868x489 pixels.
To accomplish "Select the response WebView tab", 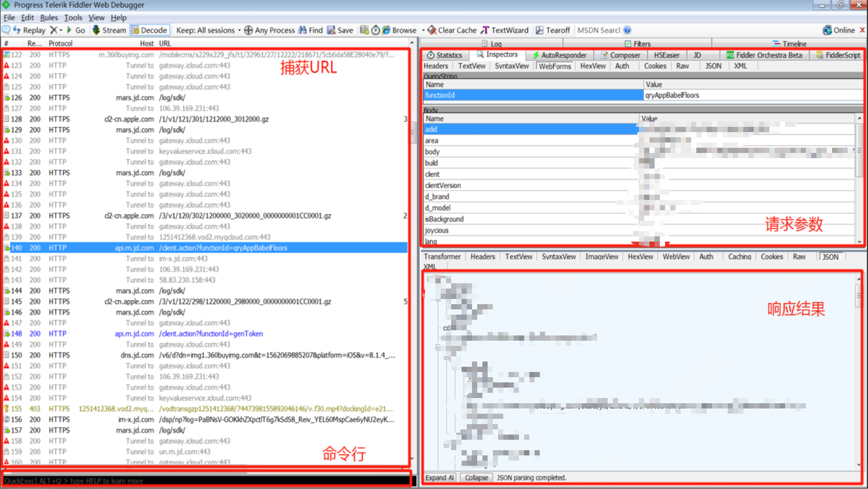I will 676,257.
